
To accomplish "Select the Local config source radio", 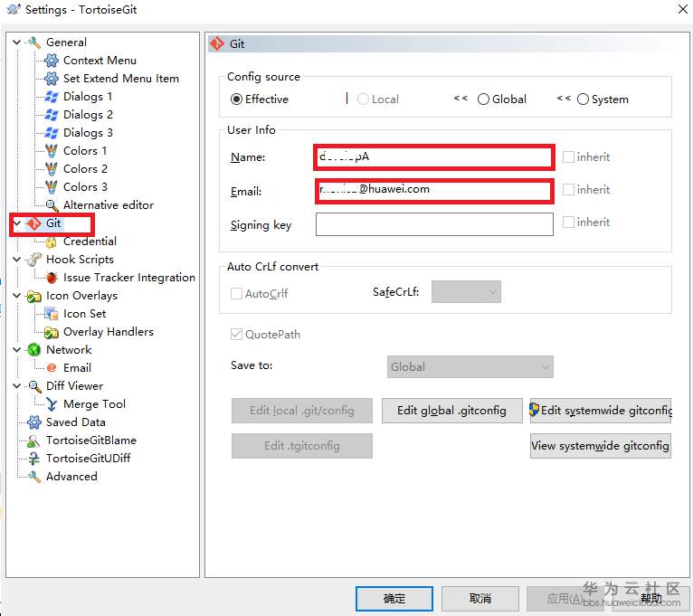I will 363,100.
